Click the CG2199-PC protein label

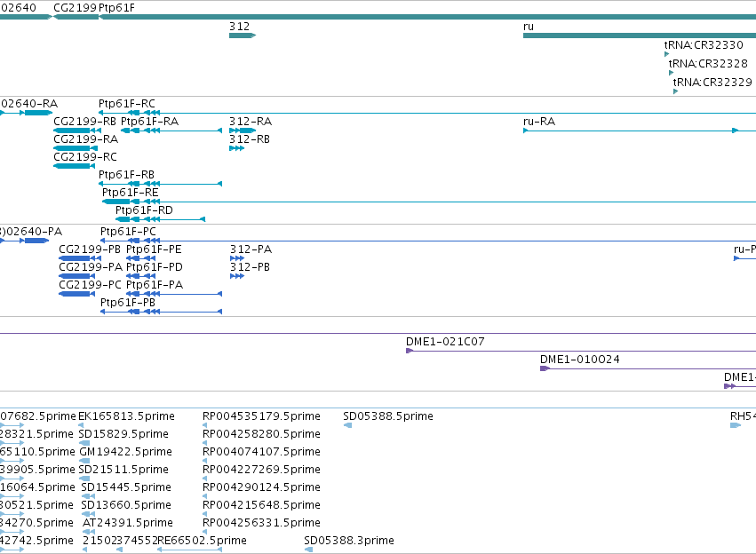click(x=90, y=285)
